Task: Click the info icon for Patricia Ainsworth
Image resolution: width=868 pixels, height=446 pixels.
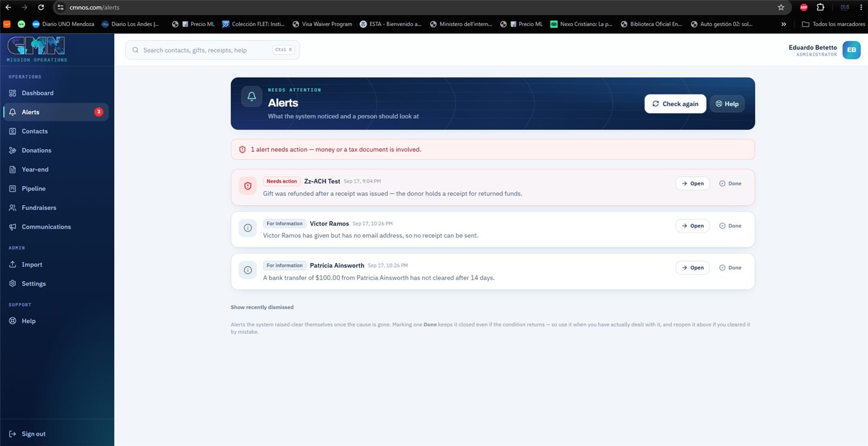Action: 248,270
